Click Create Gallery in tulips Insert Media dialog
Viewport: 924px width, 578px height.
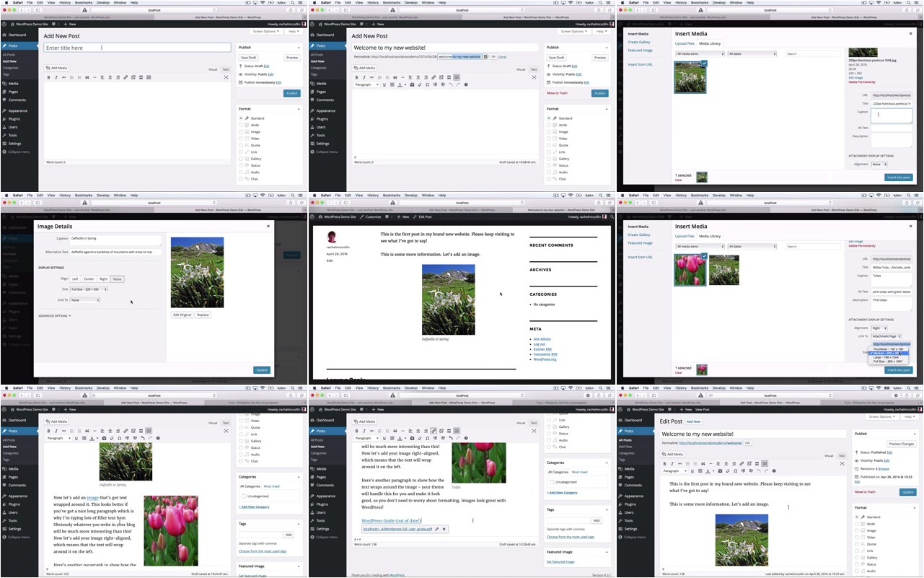tap(639, 235)
